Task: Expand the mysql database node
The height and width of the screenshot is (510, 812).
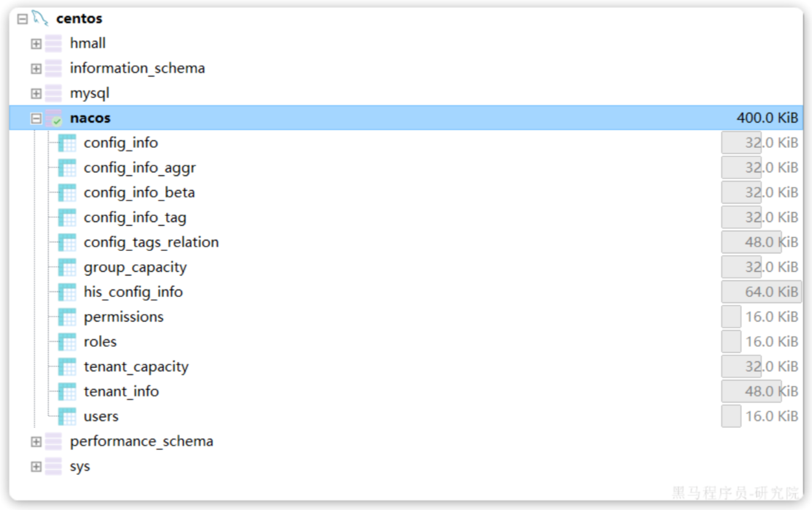Action: 36,93
